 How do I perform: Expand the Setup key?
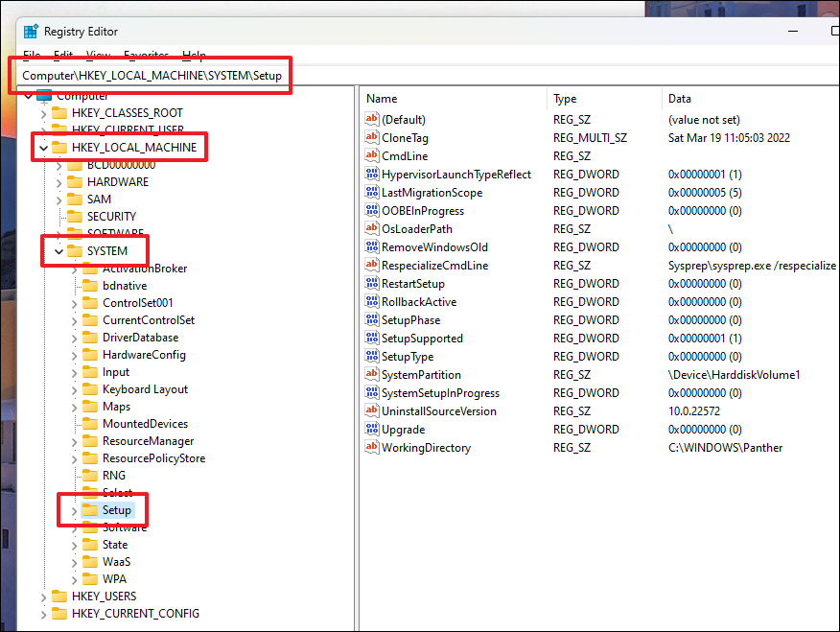click(75, 511)
